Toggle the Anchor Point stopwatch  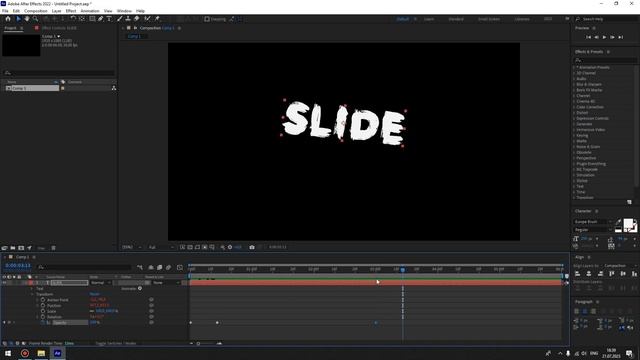point(43,300)
